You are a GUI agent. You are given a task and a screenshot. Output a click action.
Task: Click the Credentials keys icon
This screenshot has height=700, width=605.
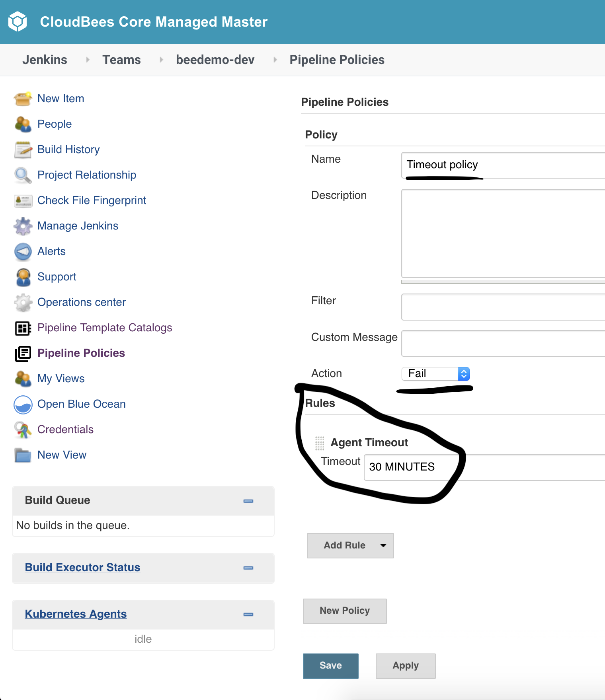23,430
